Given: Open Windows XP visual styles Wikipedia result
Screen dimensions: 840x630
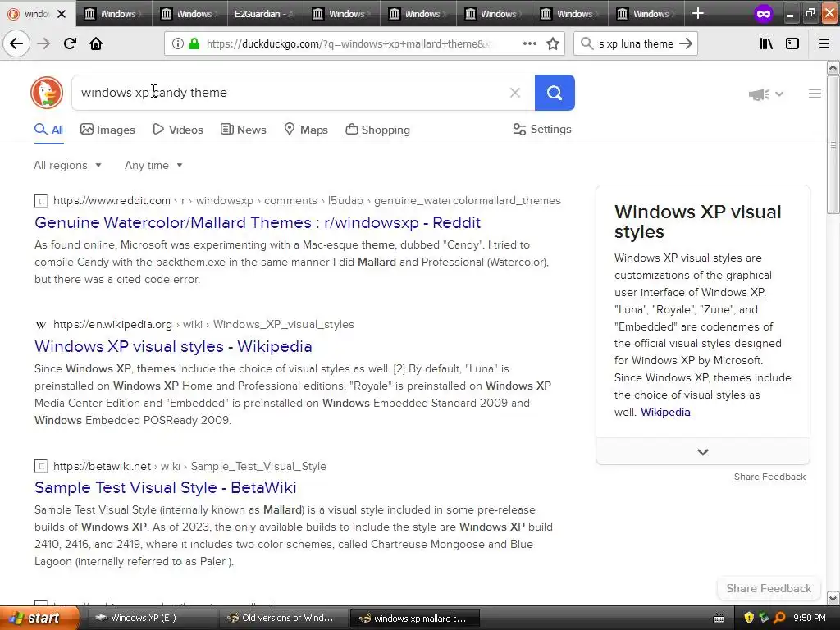Looking at the screenshot, I should (173, 346).
